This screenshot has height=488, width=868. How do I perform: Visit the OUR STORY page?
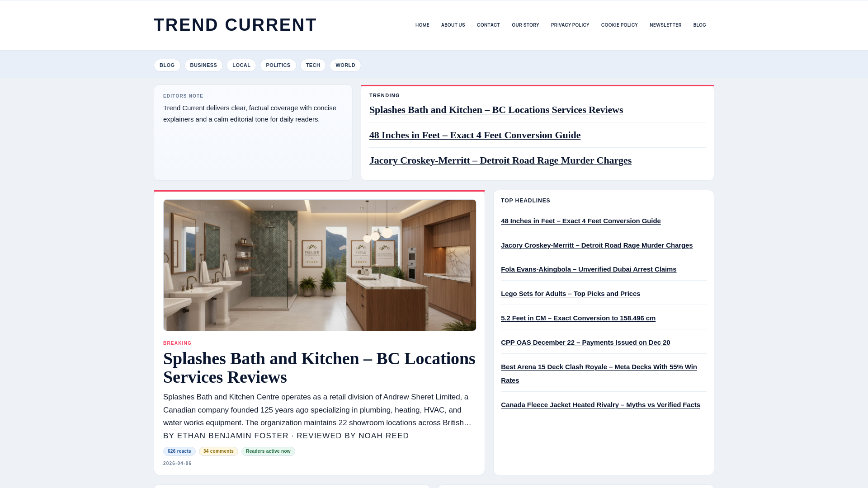[525, 25]
